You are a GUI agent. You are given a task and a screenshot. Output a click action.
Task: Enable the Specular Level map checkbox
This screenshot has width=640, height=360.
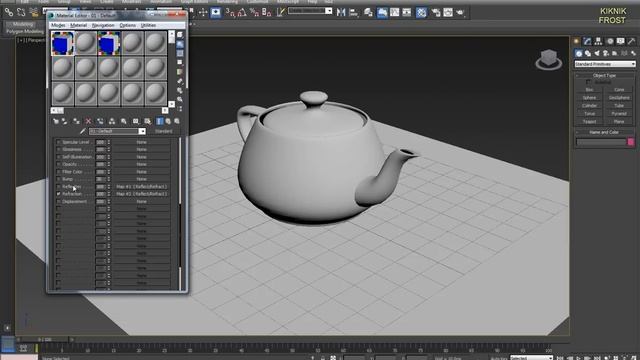tap(58, 142)
